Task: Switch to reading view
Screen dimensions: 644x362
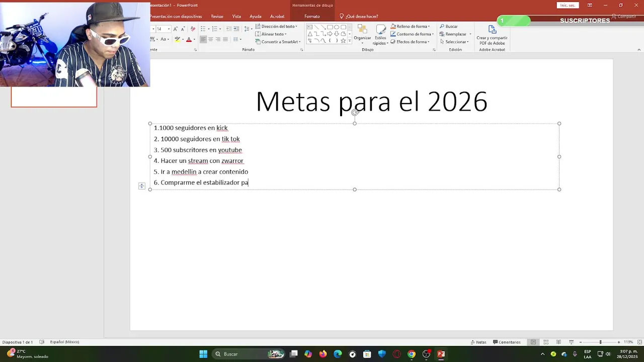Action: pyautogui.click(x=558, y=342)
